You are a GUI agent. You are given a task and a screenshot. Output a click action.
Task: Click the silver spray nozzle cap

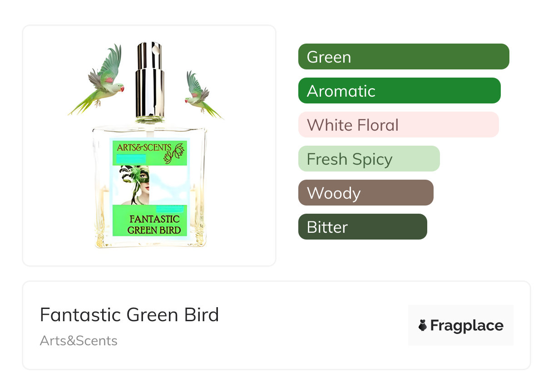(x=150, y=79)
